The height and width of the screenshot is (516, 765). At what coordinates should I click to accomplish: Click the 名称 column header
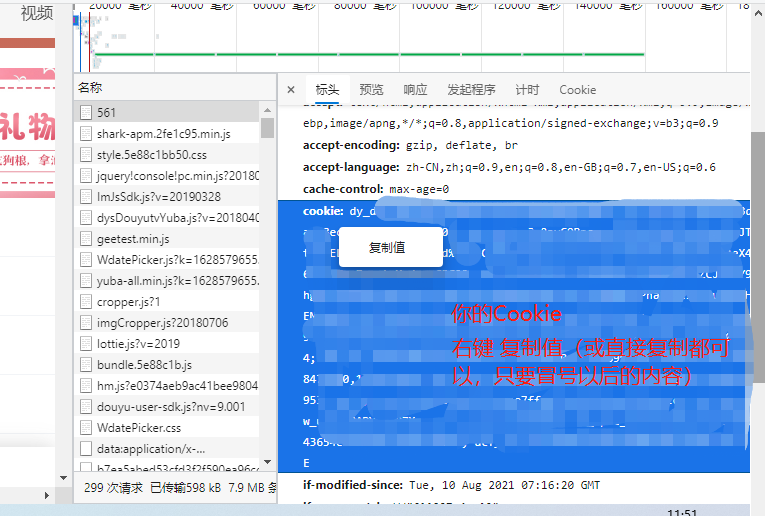point(90,88)
